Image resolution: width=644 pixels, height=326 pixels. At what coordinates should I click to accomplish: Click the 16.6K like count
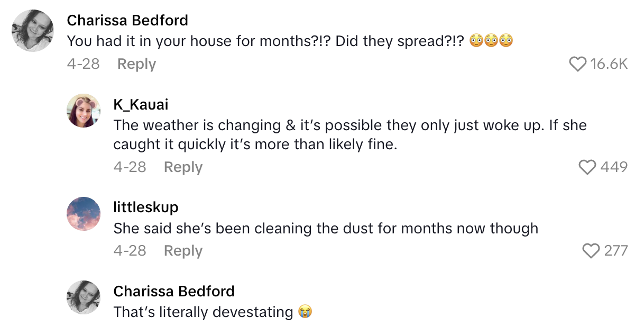pyautogui.click(x=609, y=64)
